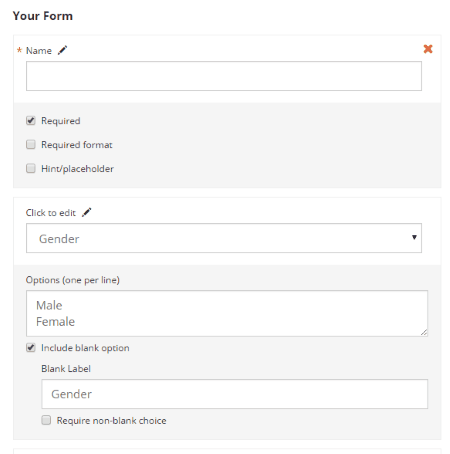Click the pencil icon beside Click to edit
Viewport: 450px width, 454px height.
(87, 212)
